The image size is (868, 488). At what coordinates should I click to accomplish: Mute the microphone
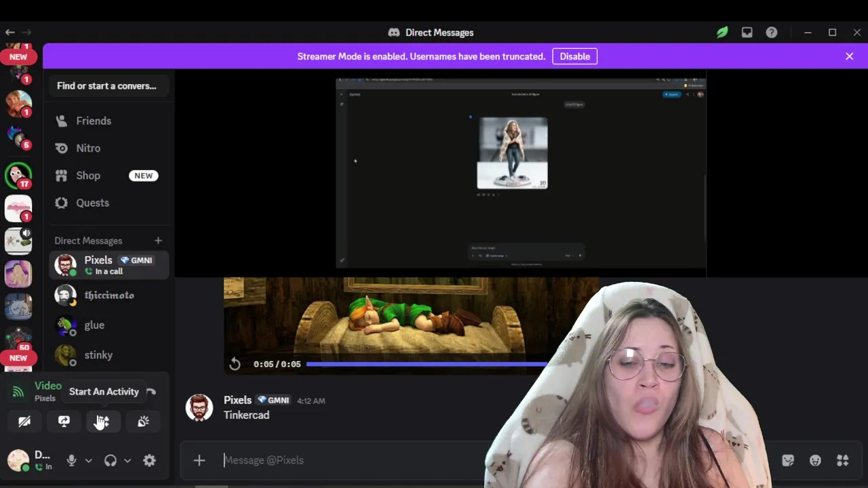tap(71, 460)
